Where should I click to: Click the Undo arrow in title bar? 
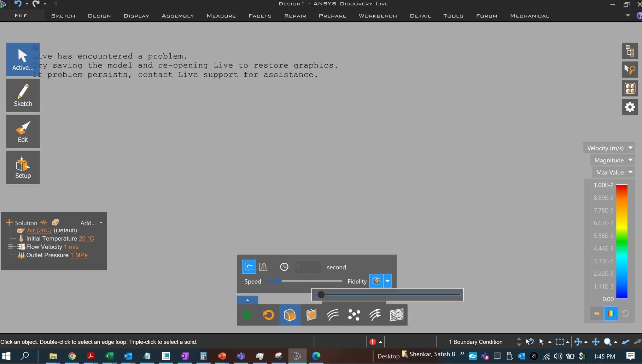[18, 4]
